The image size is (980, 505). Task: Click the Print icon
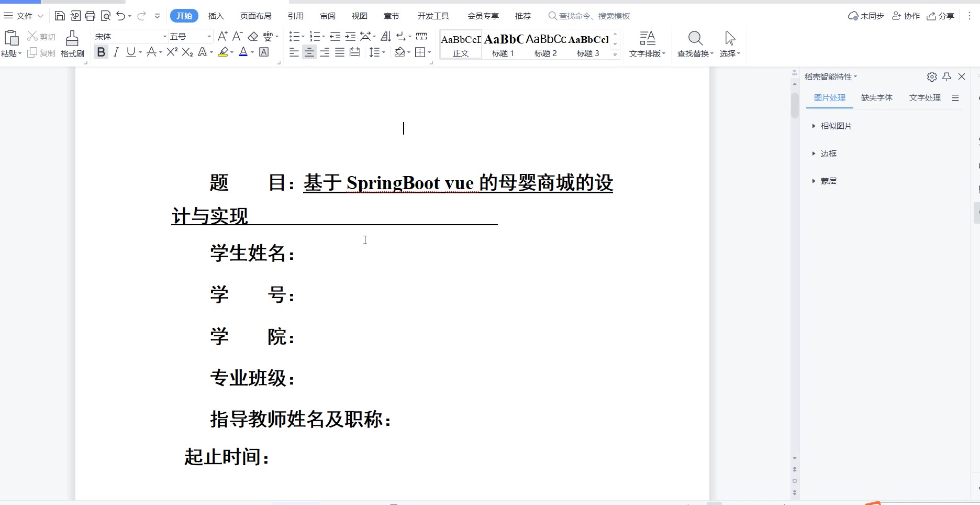[x=90, y=16]
